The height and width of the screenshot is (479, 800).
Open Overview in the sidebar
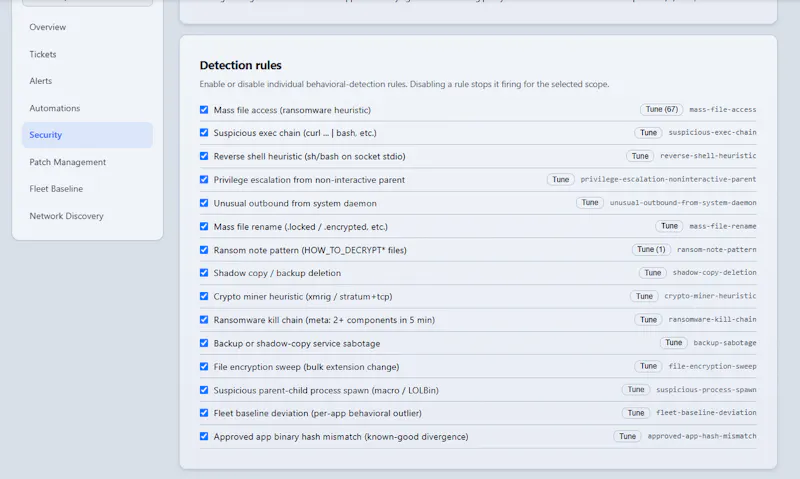point(87,27)
